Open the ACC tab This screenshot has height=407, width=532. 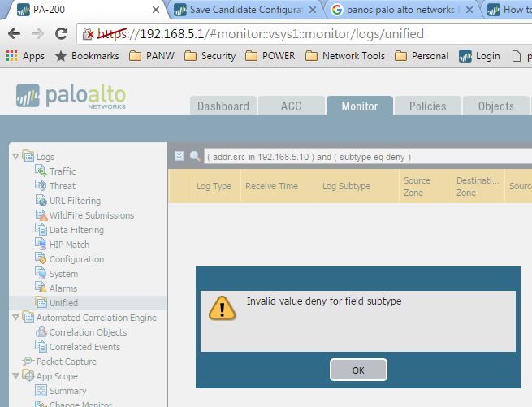point(291,106)
